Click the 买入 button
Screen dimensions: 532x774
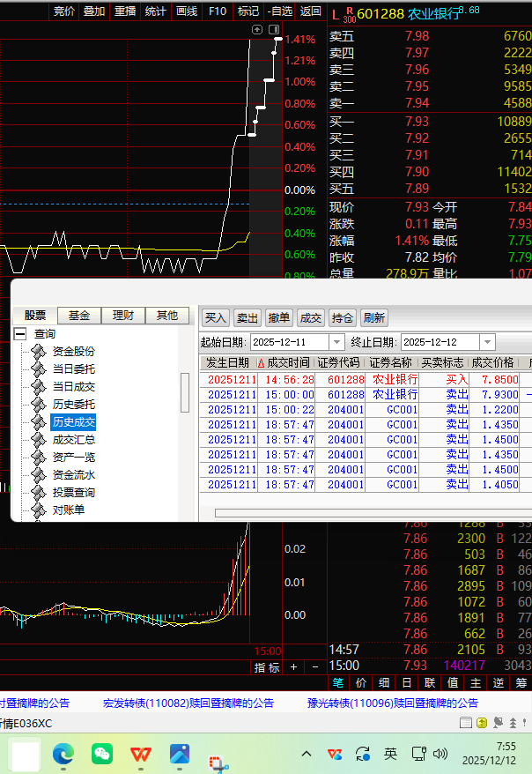216,318
